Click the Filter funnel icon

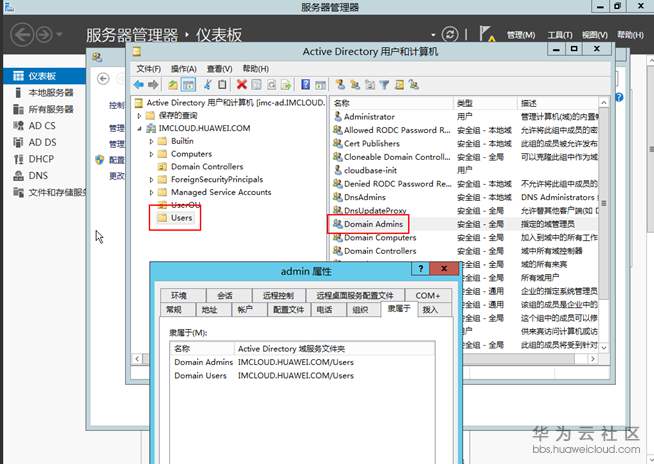point(384,85)
